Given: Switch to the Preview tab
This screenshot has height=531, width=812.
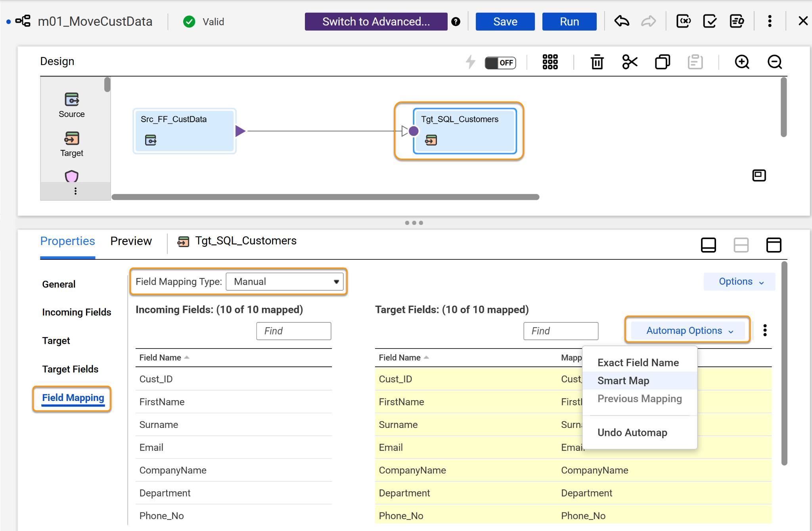Looking at the screenshot, I should [x=131, y=241].
